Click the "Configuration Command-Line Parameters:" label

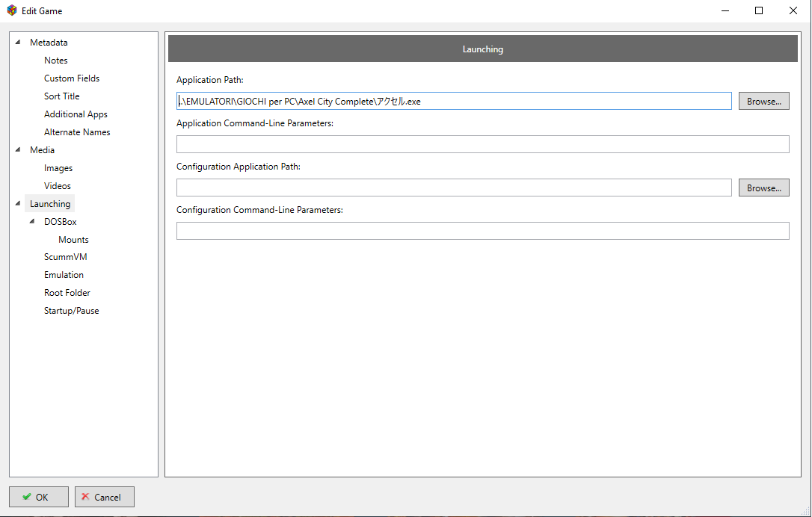259,210
